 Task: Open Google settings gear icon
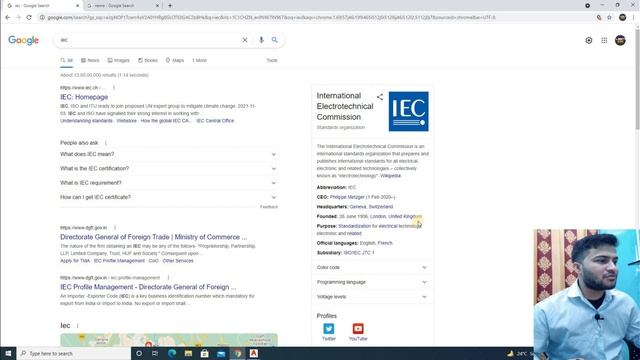click(x=589, y=40)
